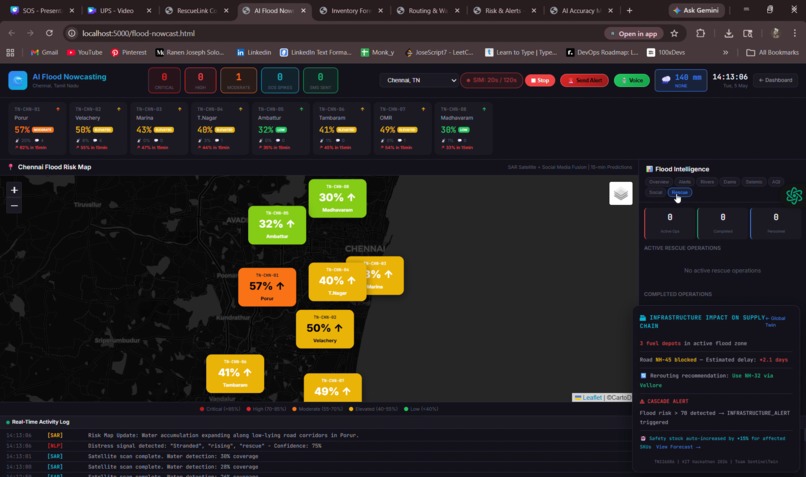Close the SOS - Present tab

[x=71, y=10]
